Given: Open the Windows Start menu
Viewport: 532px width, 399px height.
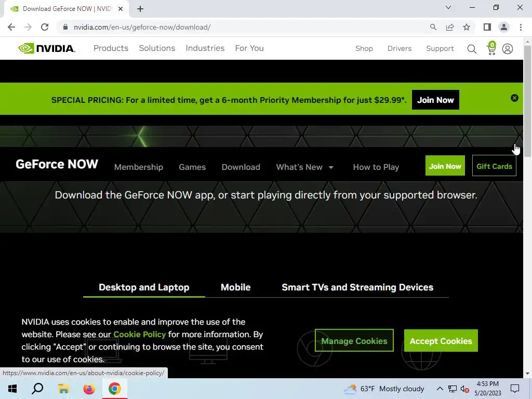Looking at the screenshot, I should [12, 389].
